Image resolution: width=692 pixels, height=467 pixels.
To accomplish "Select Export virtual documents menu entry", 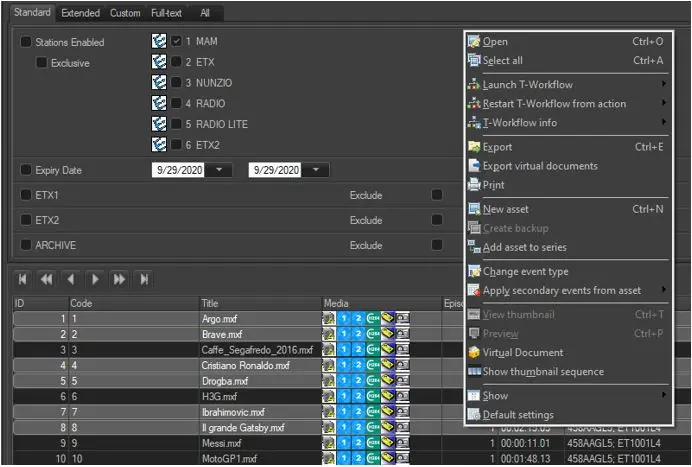I will pyautogui.click(x=540, y=166).
